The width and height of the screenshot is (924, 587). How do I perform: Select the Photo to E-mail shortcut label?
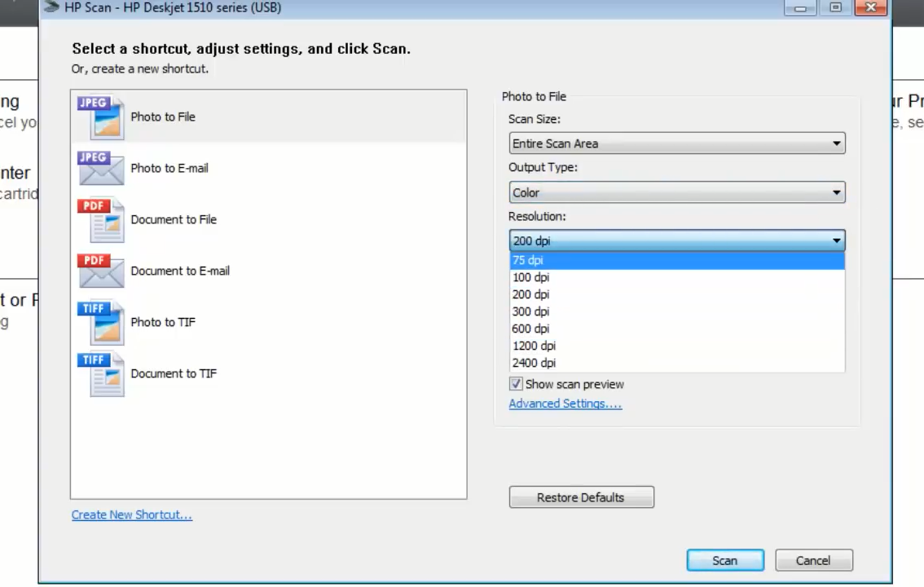(x=169, y=168)
